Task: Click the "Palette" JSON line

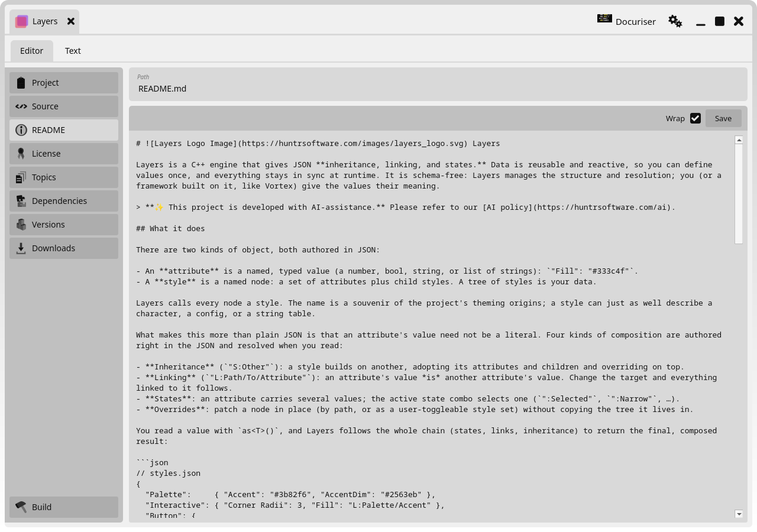Action: point(290,495)
